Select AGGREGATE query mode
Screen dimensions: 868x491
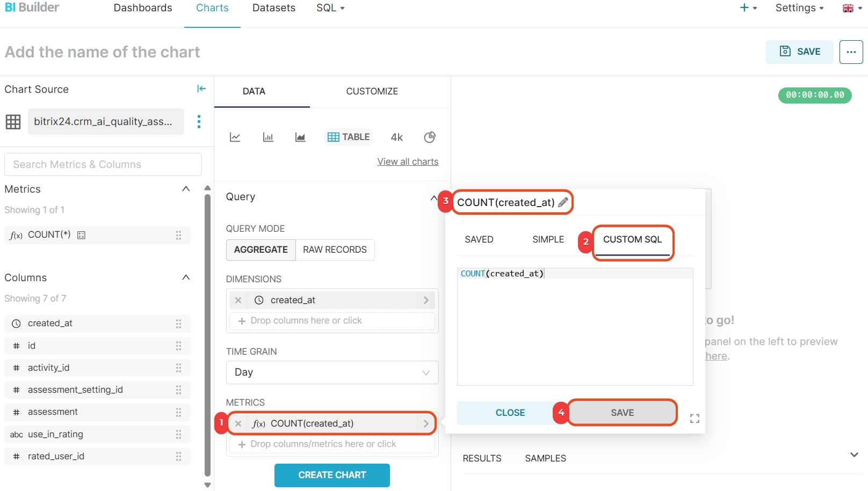pyautogui.click(x=261, y=250)
